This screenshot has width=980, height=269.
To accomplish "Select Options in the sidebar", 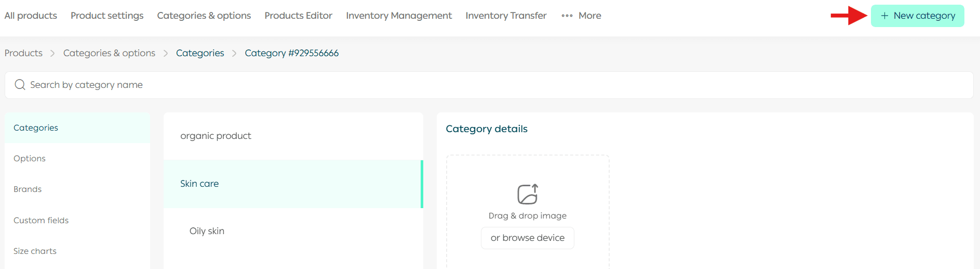I will point(30,159).
